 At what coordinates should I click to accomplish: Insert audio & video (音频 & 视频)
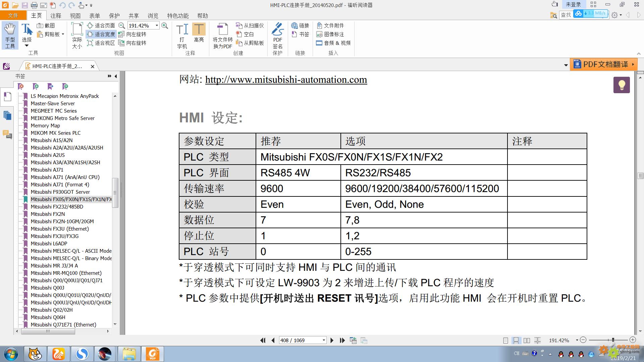point(333,43)
